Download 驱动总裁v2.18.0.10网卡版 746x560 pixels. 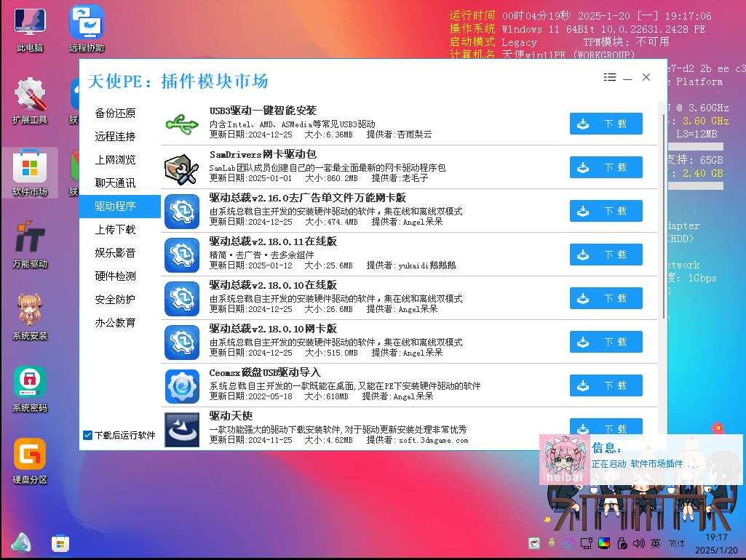[x=606, y=343]
